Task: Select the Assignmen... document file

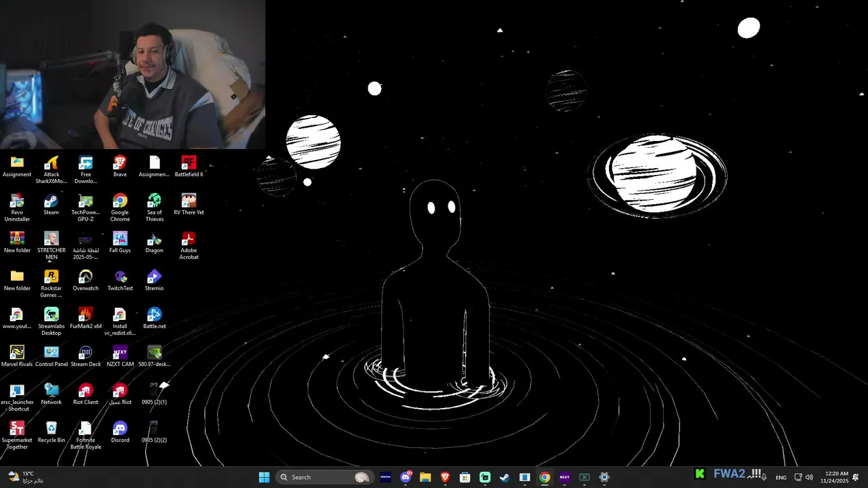Action: pos(155,167)
